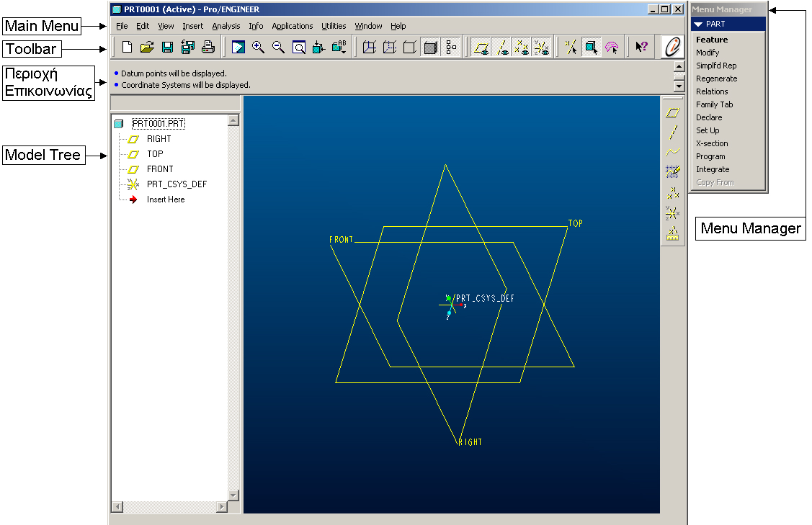Select the Analysis feature tool in right toolbar

673,234
